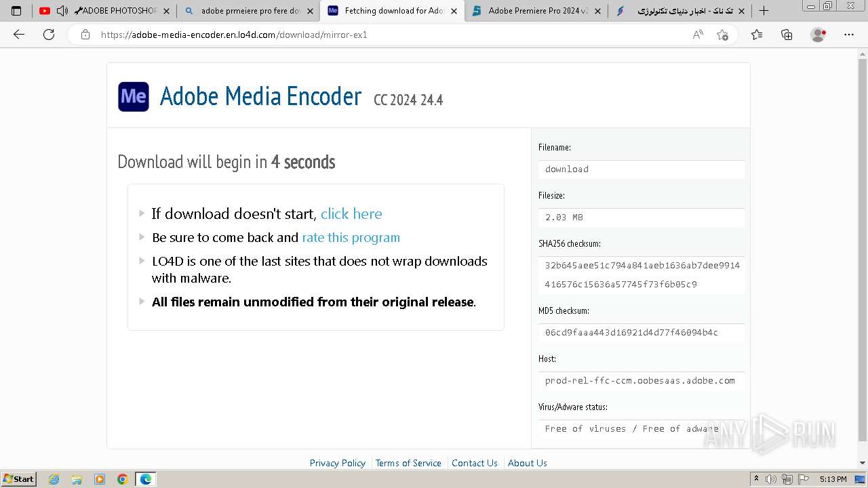Select the MD5 checksum value
This screenshot has width=868, height=488.
(x=642, y=333)
